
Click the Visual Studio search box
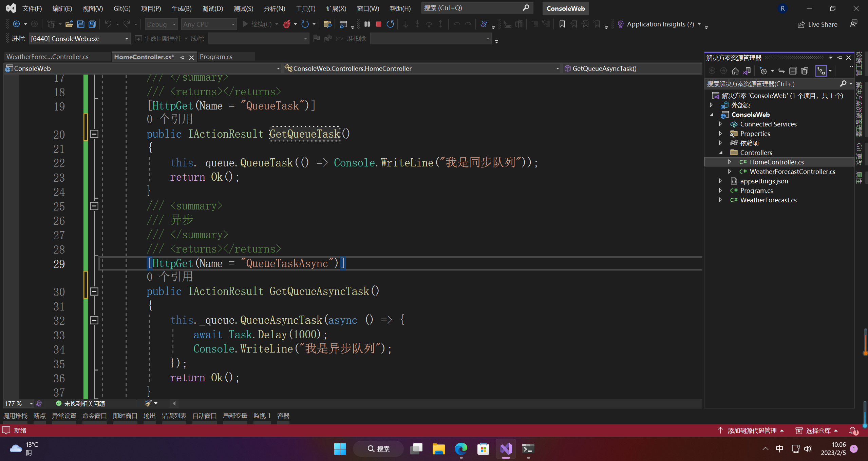475,8
